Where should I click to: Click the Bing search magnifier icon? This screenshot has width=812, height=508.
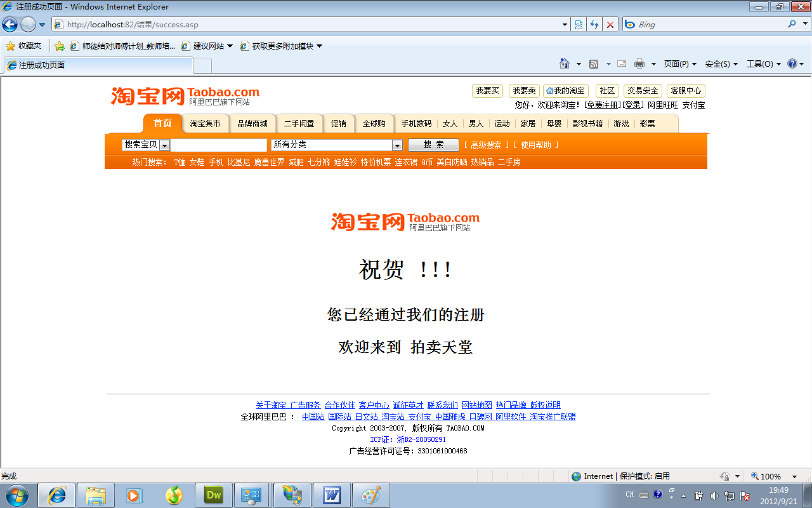[792, 24]
